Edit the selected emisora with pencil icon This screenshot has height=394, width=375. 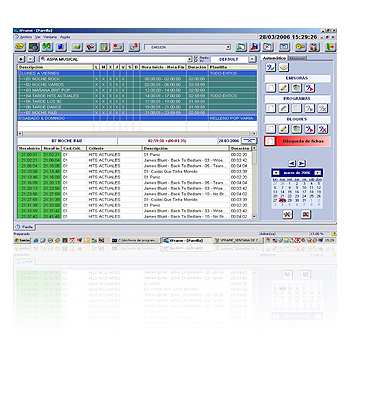click(283, 88)
